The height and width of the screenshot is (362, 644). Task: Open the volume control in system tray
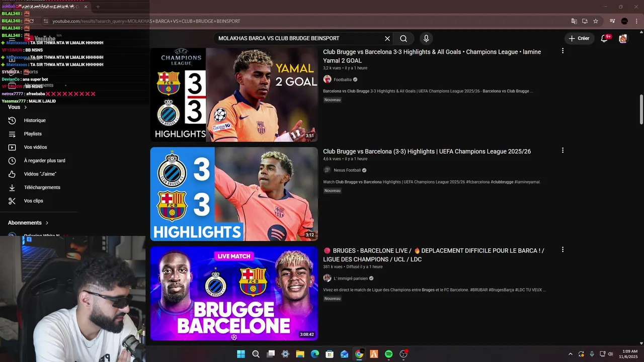click(x=610, y=354)
